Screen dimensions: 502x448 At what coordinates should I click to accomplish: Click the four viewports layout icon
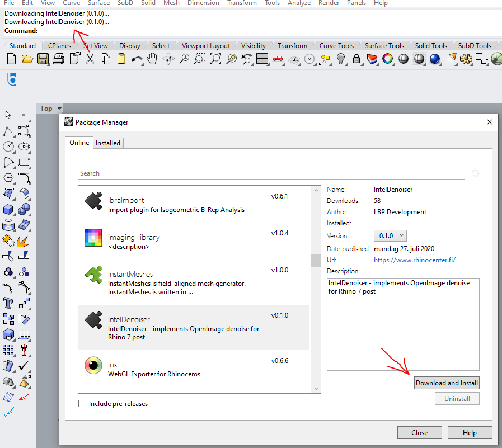[262, 59]
